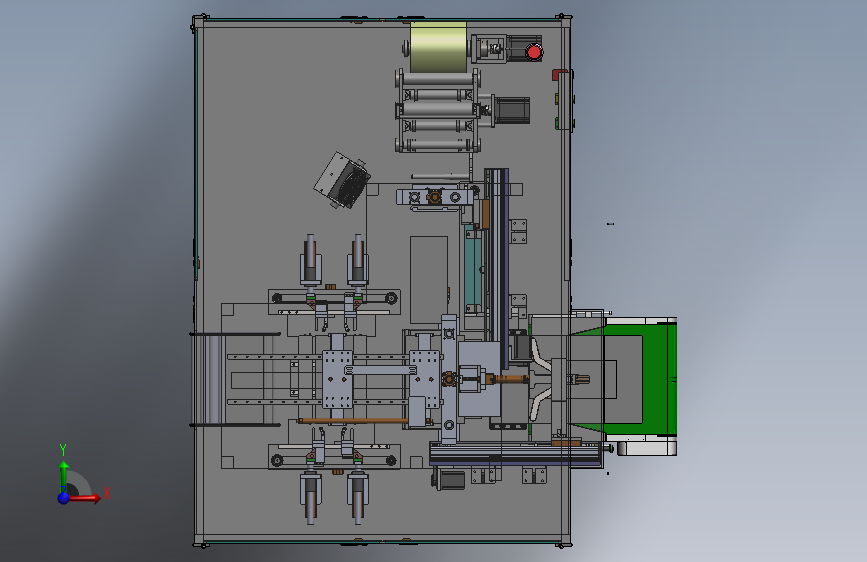Select the red handle on the right frame edge
The width and height of the screenshot is (867, 562).
tap(558, 75)
